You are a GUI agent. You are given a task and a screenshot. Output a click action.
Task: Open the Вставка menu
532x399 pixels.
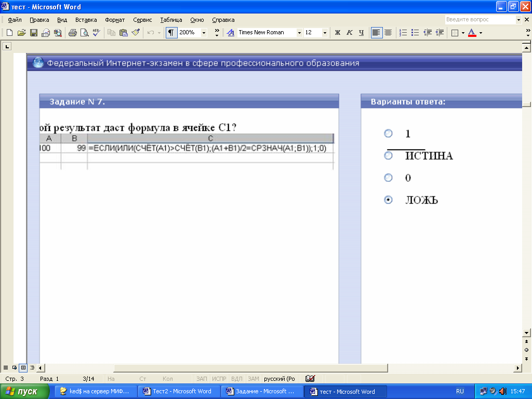[x=86, y=20]
